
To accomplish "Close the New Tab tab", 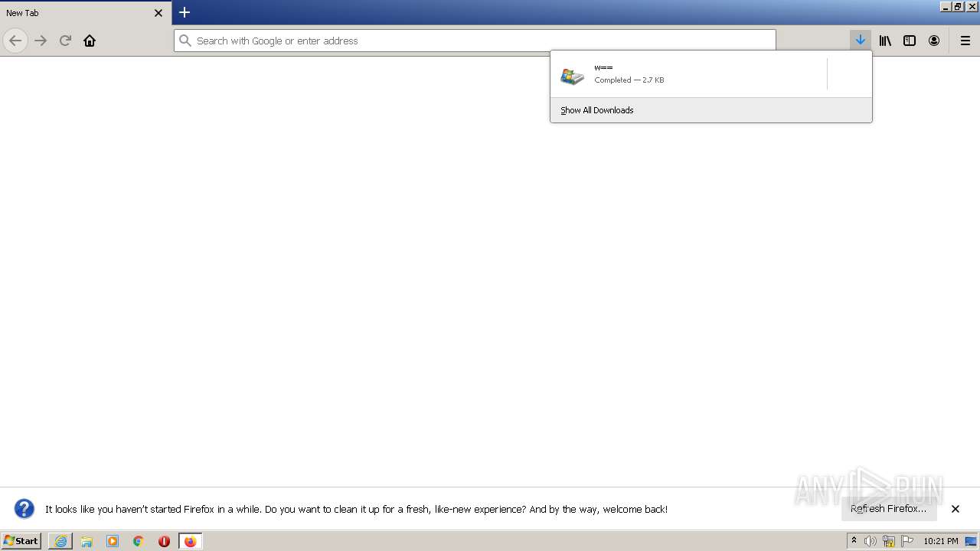I will point(158,13).
